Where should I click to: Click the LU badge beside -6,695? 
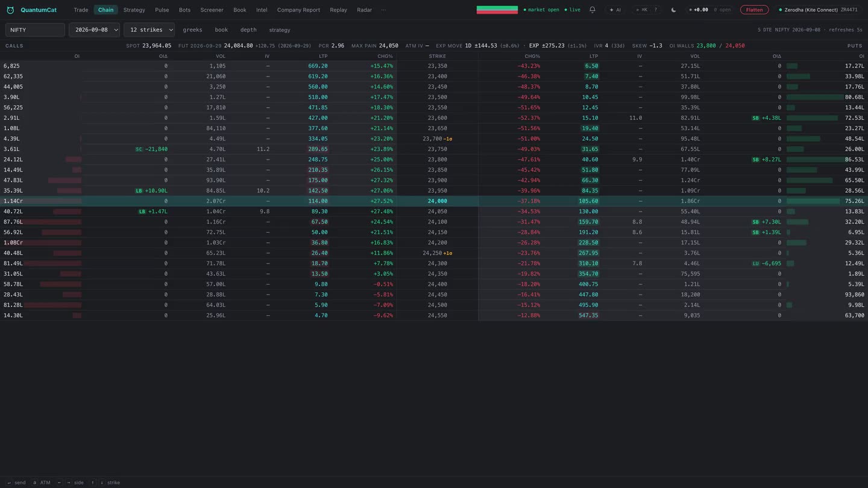[x=755, y=264]
